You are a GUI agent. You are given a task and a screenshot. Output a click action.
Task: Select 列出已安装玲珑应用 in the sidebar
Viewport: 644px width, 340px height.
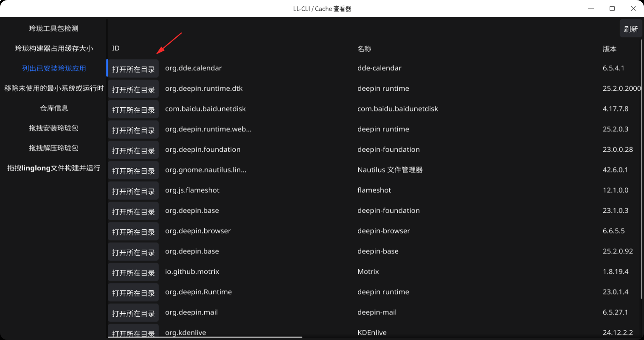[x=53, y=68]
